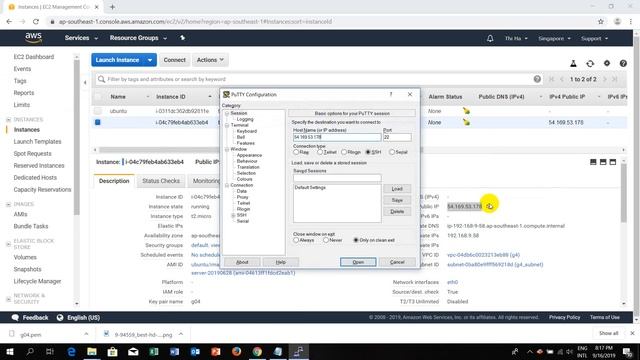
Task: Open the Services dropdown
Action: point(81,38)
